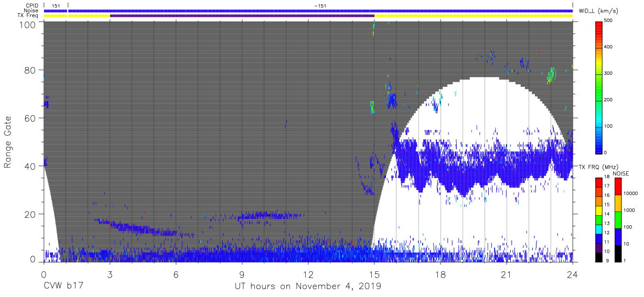The image size is (644, 297).
Task: Click the 500 tick on the width colorbar
Action: click(609, 20)
